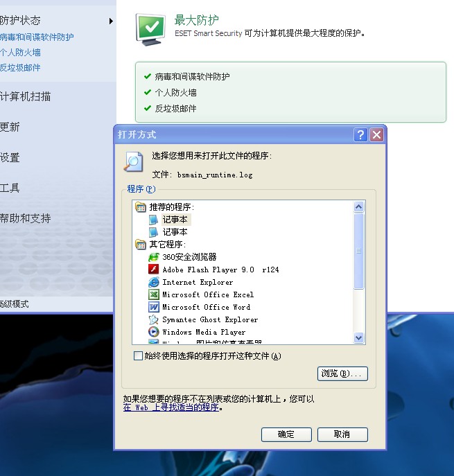Click 其它程序: group label
Screen dimensions: 454x476
[167, 245]
